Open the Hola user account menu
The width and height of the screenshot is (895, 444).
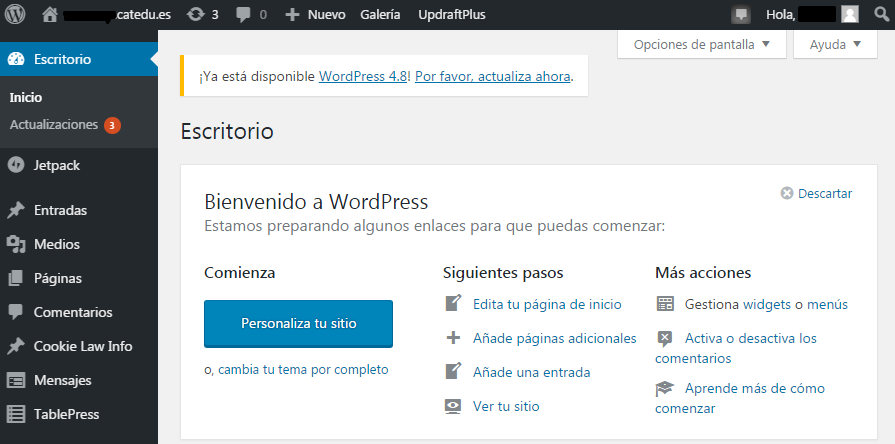(812, 15)
